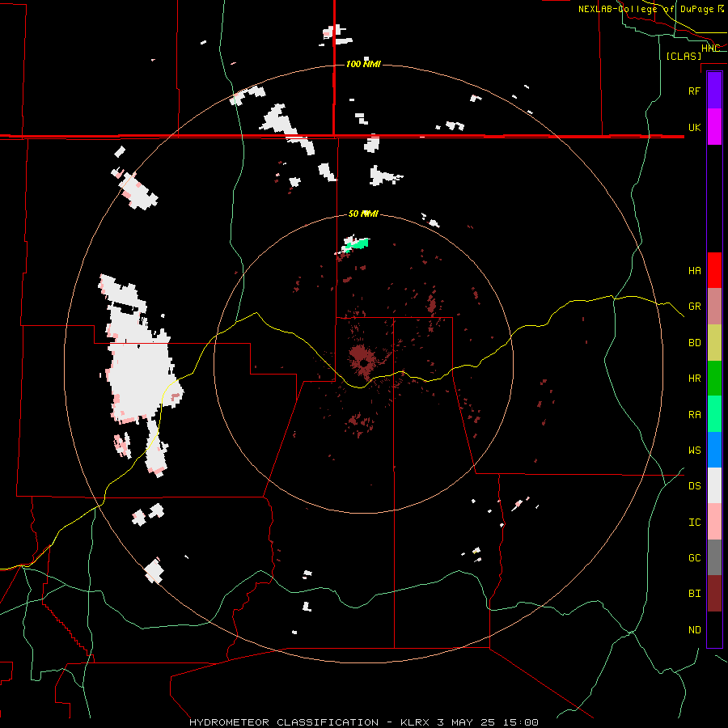
Task: Click the UK legend label
Action: [x=694, y=127]
